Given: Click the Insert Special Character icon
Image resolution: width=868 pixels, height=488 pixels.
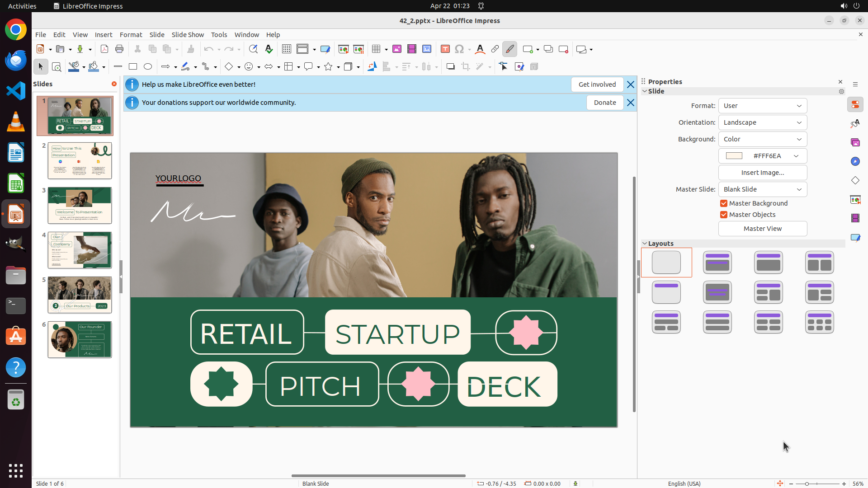Looking at the screenshot, I should (x=459, y=49).
